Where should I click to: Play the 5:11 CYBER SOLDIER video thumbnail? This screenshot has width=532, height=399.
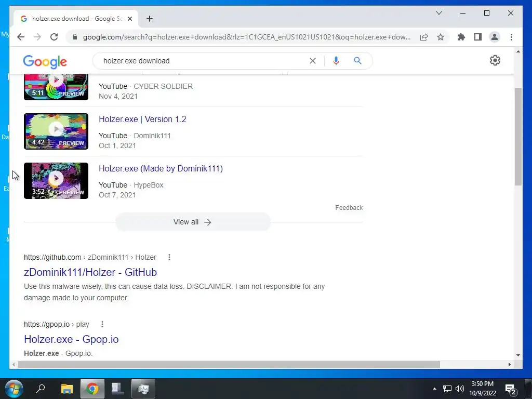(56, 87)
